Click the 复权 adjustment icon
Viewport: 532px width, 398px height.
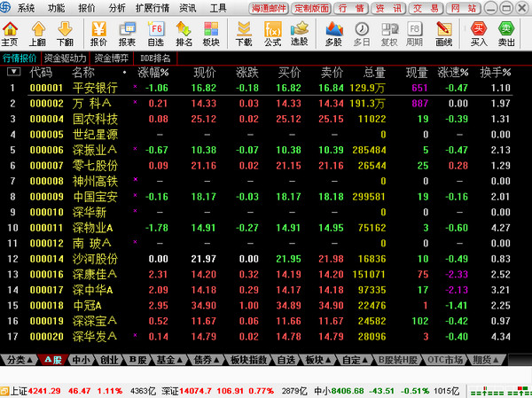[389, 34]
